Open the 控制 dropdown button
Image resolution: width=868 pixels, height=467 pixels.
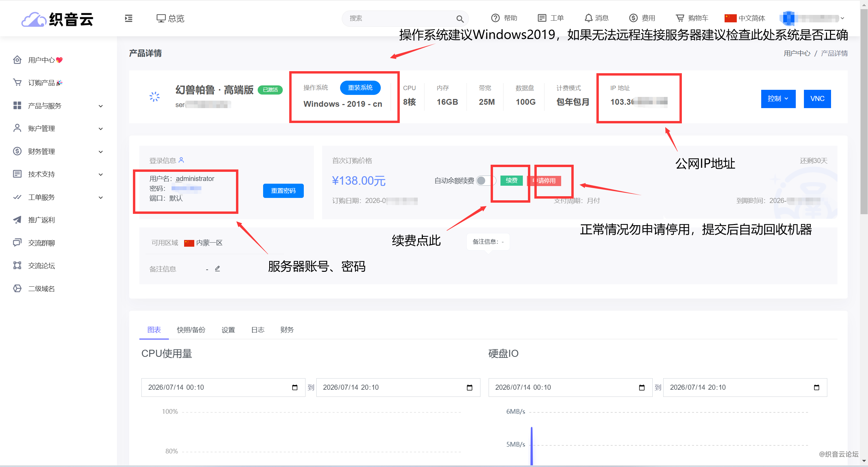(778, 99)
